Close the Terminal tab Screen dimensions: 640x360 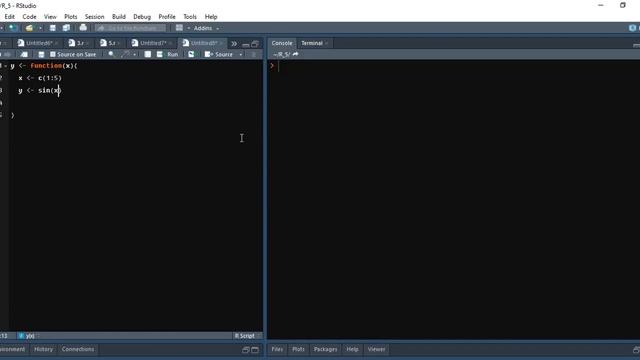327,43
